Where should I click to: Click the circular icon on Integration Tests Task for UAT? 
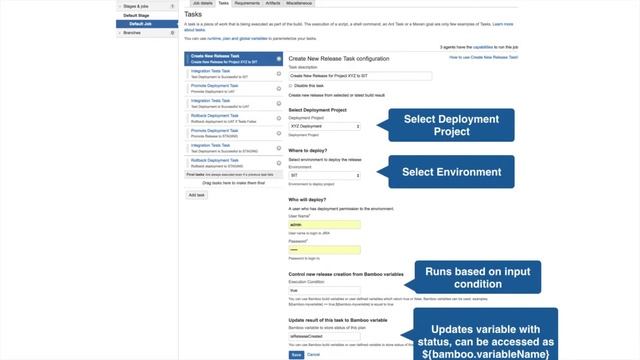point(279,104)
